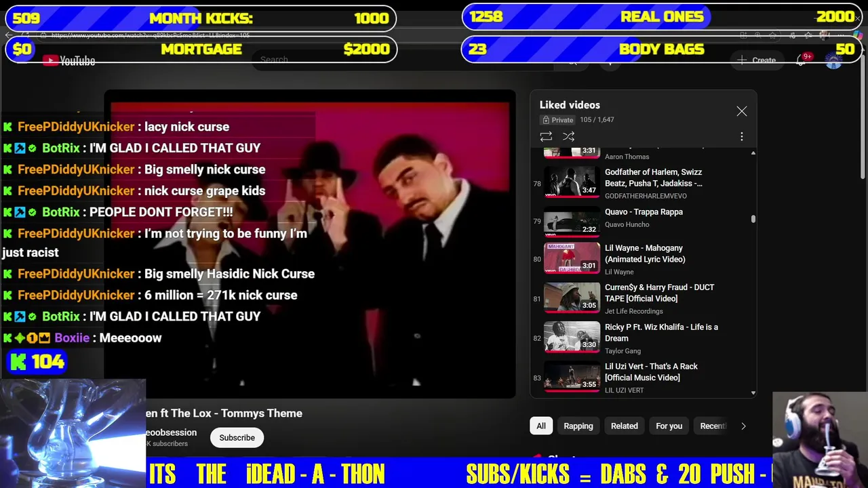Open Godfather of Harlem, Swizz Beatz video
Image resolution: width=868 pixels, height=488 pixels.
[x=653, y=178]
